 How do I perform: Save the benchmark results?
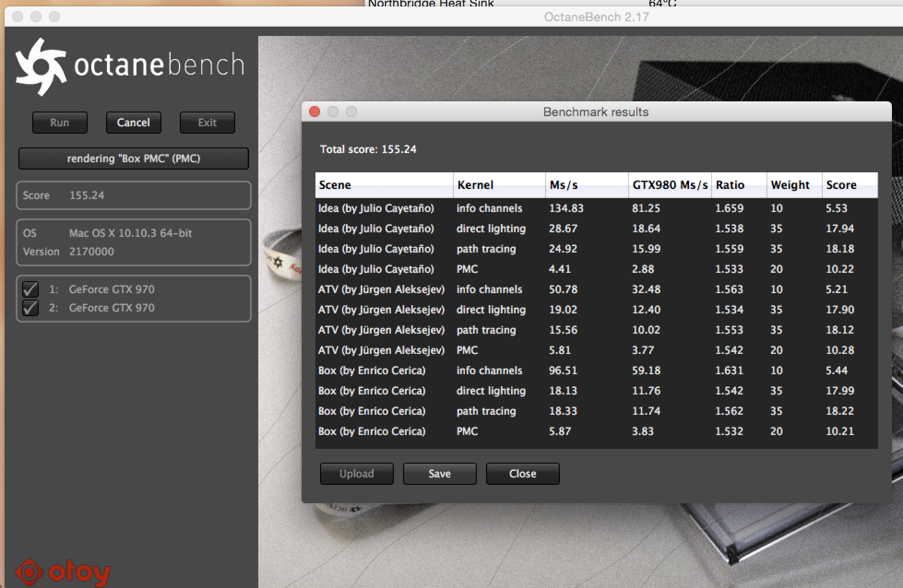(440, 474)
